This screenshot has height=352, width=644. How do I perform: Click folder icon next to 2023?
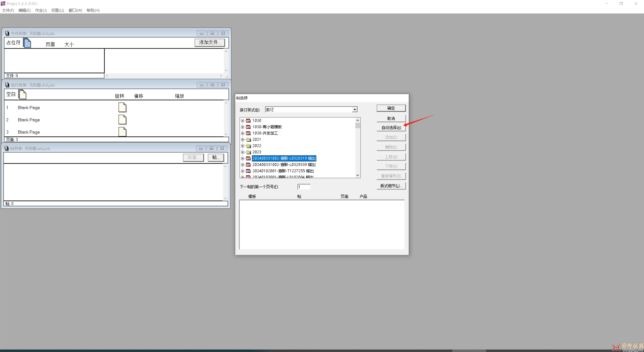(x=248, y=152)
